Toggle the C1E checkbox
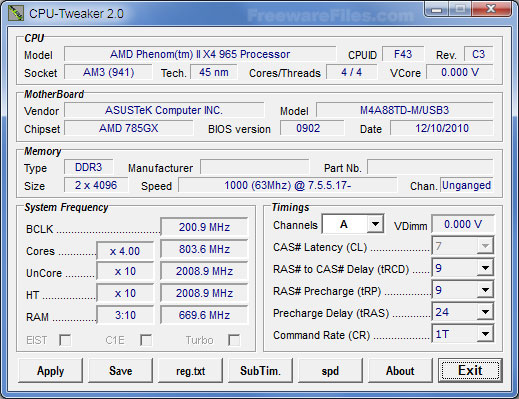 coord(146,340)
